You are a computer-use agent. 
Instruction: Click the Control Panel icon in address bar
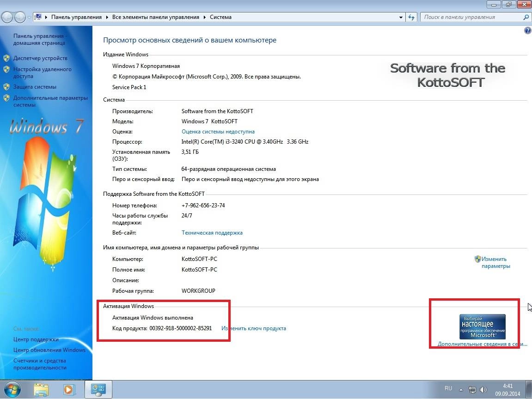(38, 17)
